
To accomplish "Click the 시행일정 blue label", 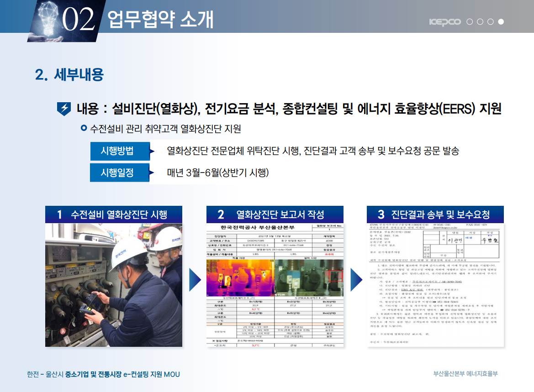I will coord(117,173).
